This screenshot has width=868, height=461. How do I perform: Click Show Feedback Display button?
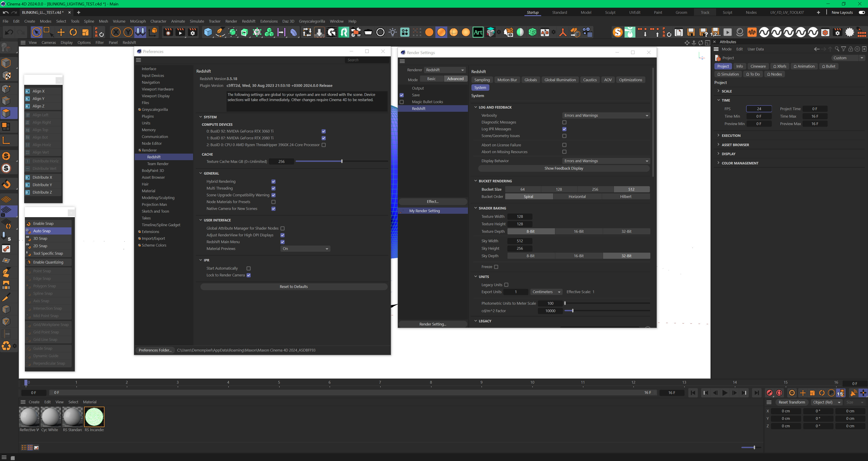coord(564,169)
